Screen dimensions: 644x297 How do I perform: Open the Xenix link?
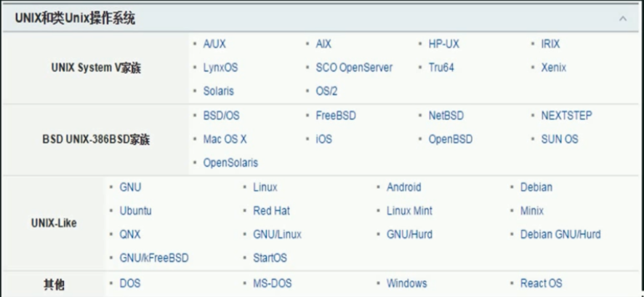coord(554,68)
